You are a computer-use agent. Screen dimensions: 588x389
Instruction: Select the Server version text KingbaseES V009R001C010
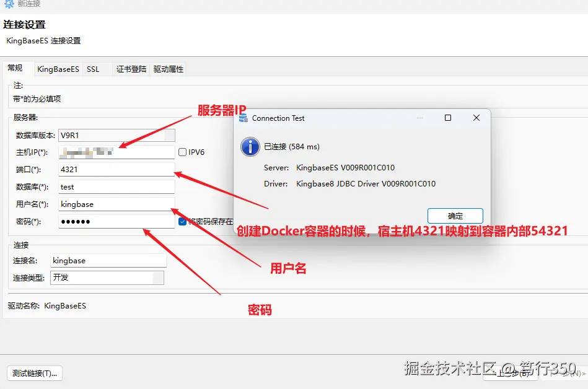(x=345, y=167)
